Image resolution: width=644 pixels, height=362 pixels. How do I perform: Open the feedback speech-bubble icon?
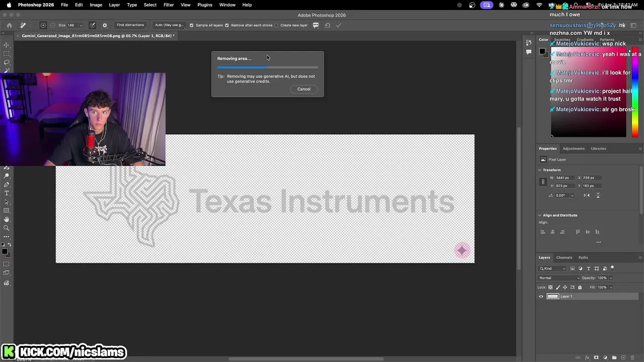[x=315, y=25]
